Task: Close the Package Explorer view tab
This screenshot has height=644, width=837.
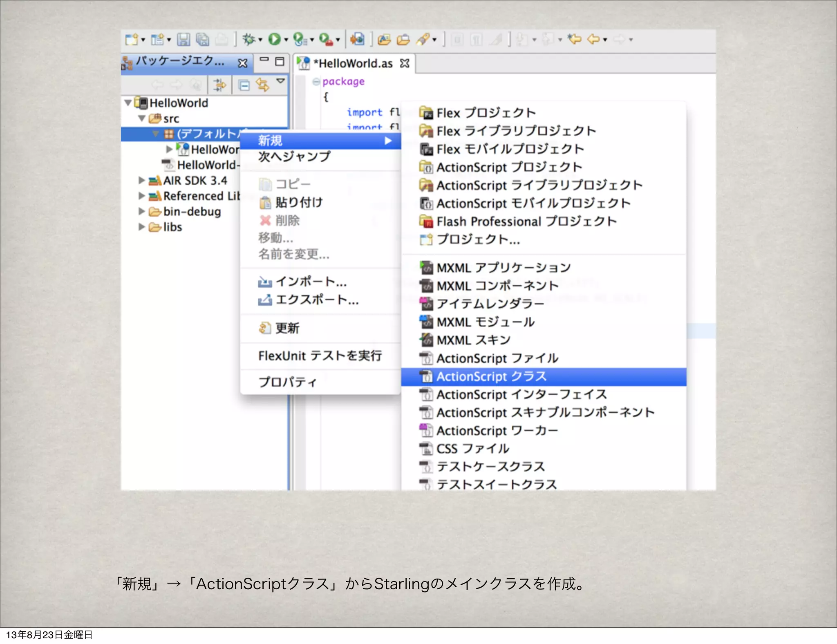Action: [243, 63]
